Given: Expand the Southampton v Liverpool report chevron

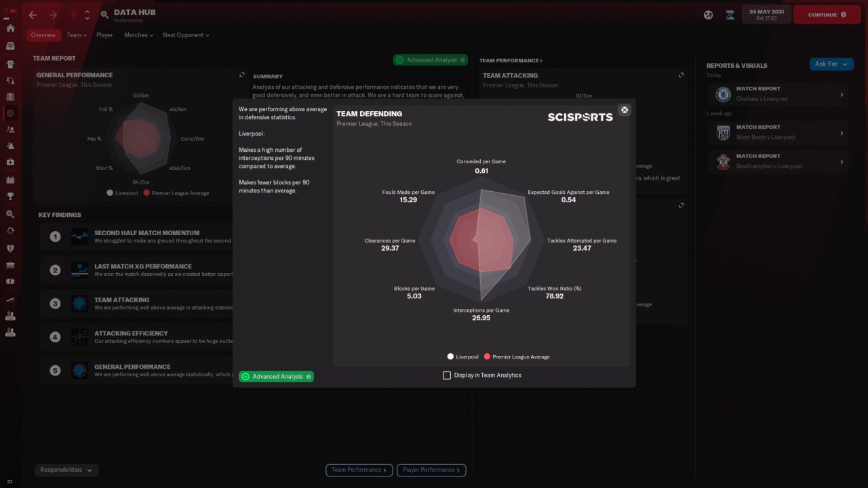Looking at the screenshot, I should (x=842, y=162).
